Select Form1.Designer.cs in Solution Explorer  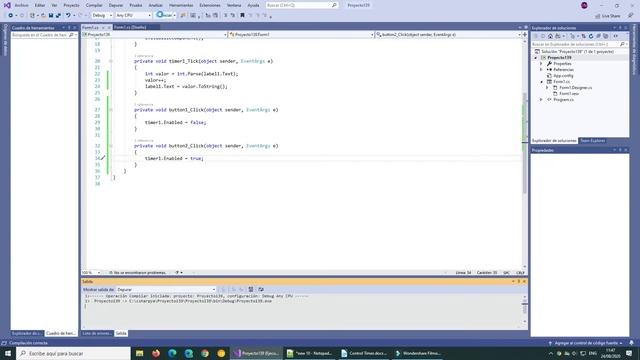pyautogui.click(x=575, y=88)
